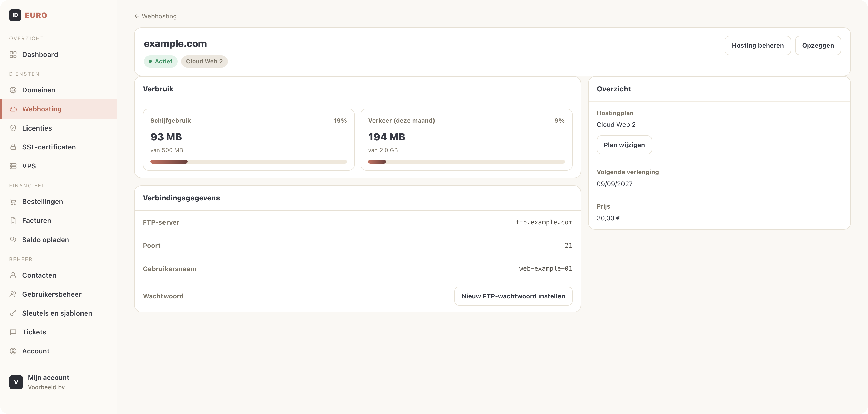Click the key icon for Sleutels en sjablonen

pyautogui.click(x=13, y=313)
